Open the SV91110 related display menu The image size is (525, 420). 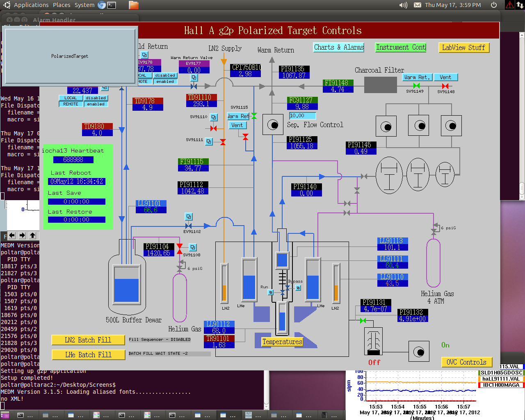(214, 117)
